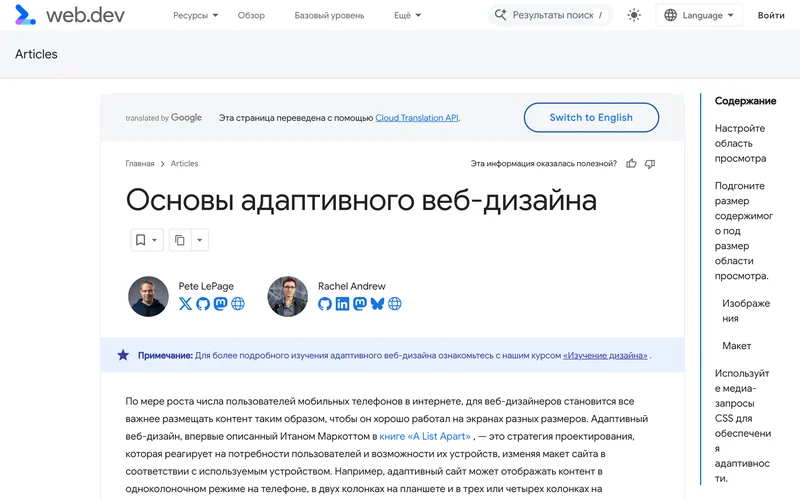Click the web.dev logo
The width and height of the screenshot is (800, 500).
point(69,15)
